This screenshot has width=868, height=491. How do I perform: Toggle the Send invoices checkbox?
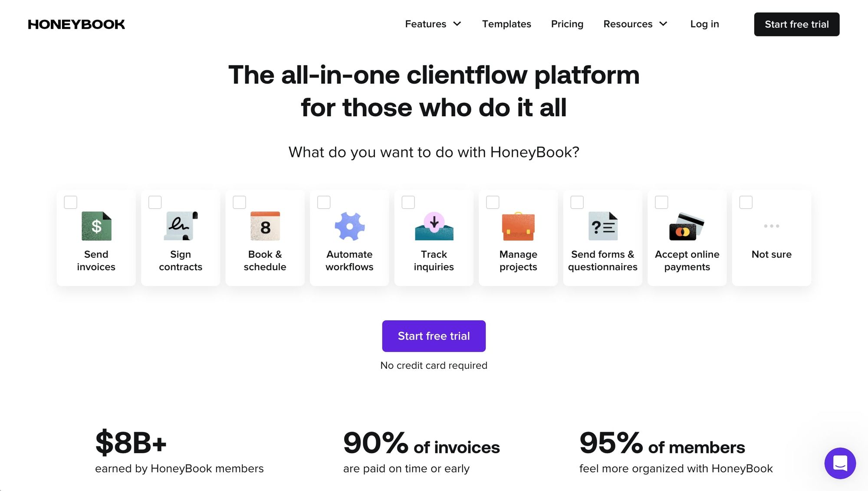pos(70,201)
